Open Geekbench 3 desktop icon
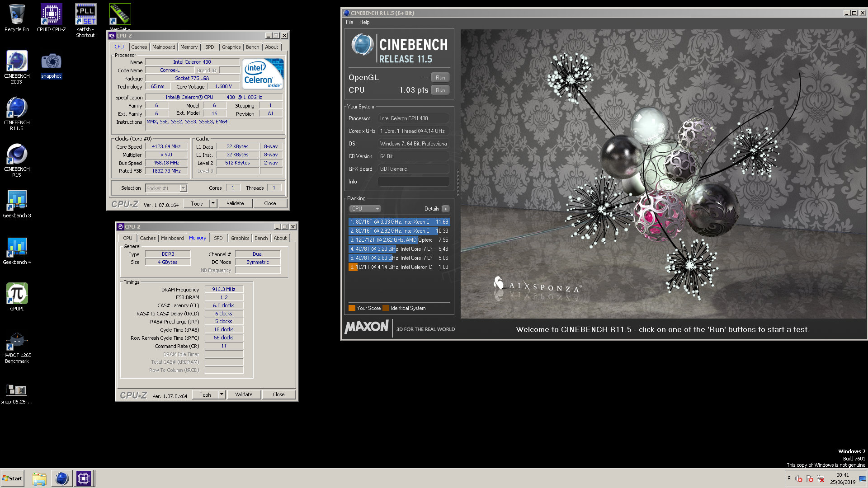Image resolution: width=868 pixels, height=488 pixels. 17,204
